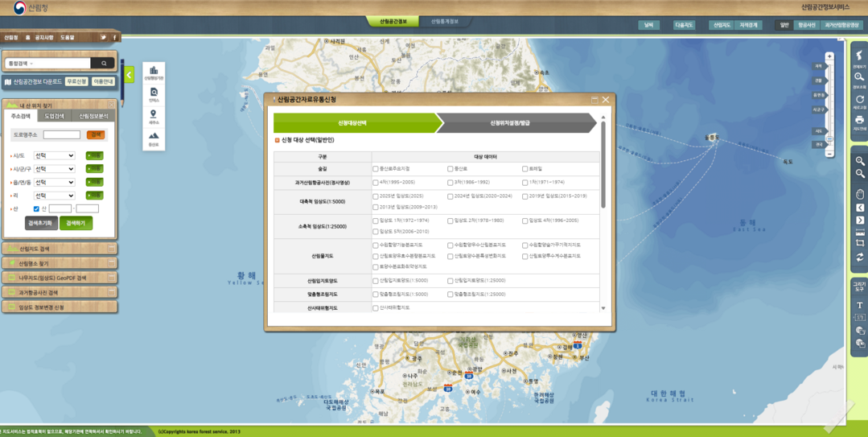Switch to the 도엽검색 tab
The height and width of the screenshot is (437, 868).
[x=55, y=116]
